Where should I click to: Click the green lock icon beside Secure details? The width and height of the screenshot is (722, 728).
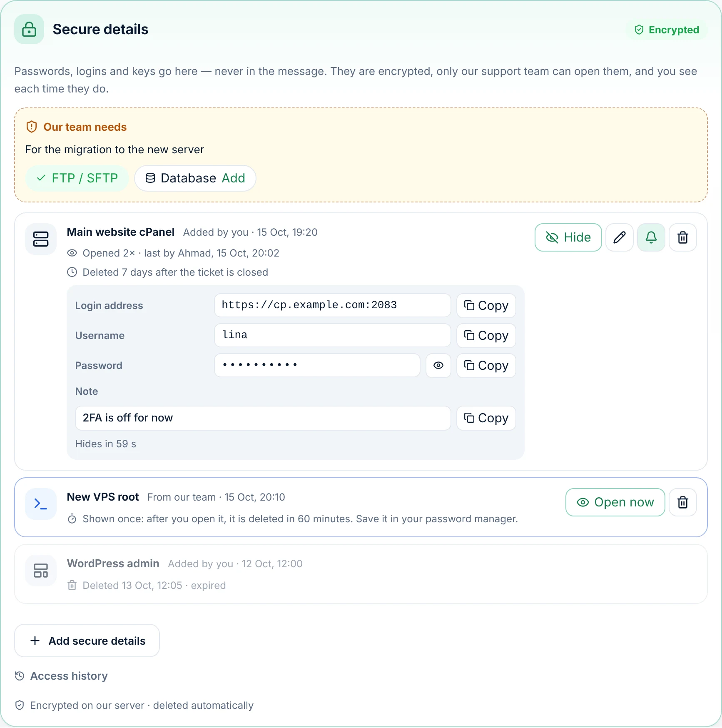click(29, 30)
